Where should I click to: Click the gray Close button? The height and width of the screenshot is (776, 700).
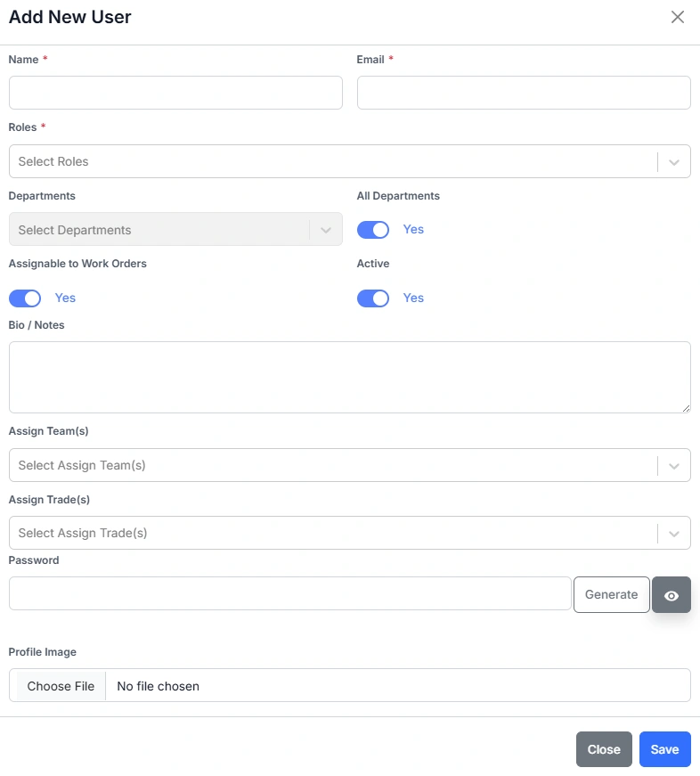tap(604, 749)
